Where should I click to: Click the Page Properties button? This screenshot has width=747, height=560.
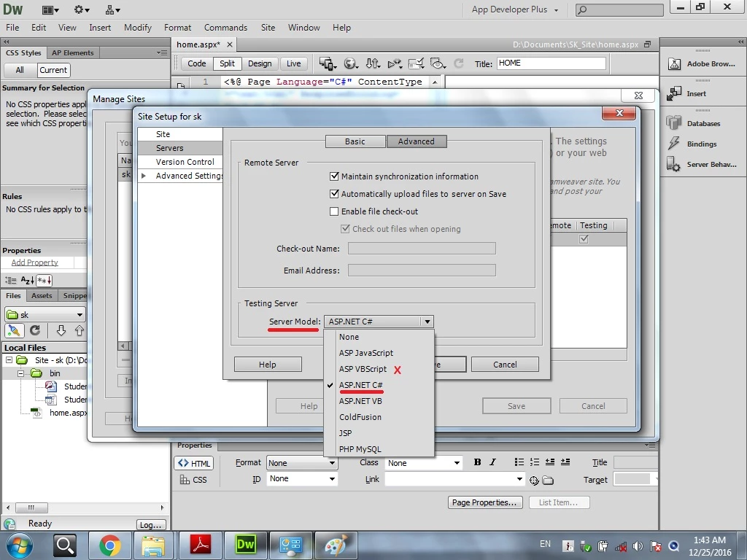[x=484, y=502]
